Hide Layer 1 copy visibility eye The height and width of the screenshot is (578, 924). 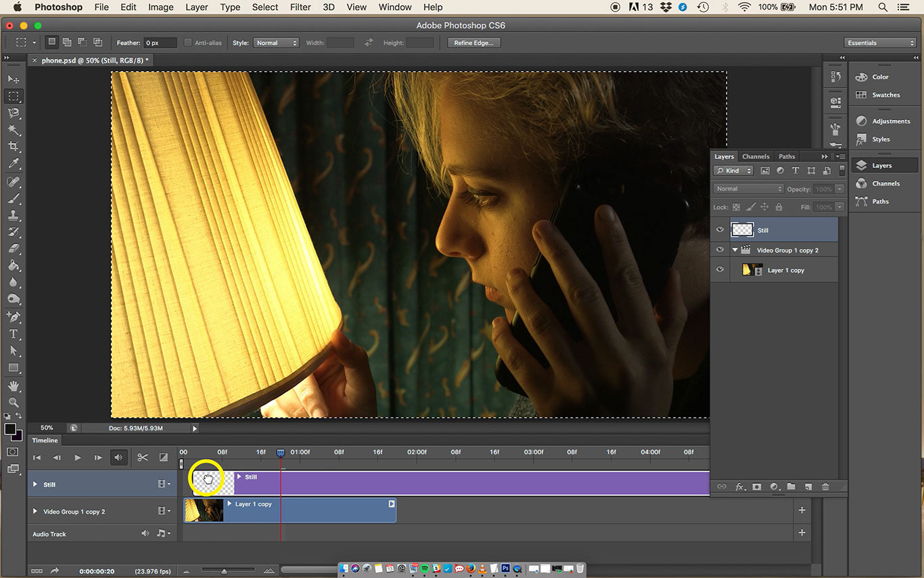[720, 270]
